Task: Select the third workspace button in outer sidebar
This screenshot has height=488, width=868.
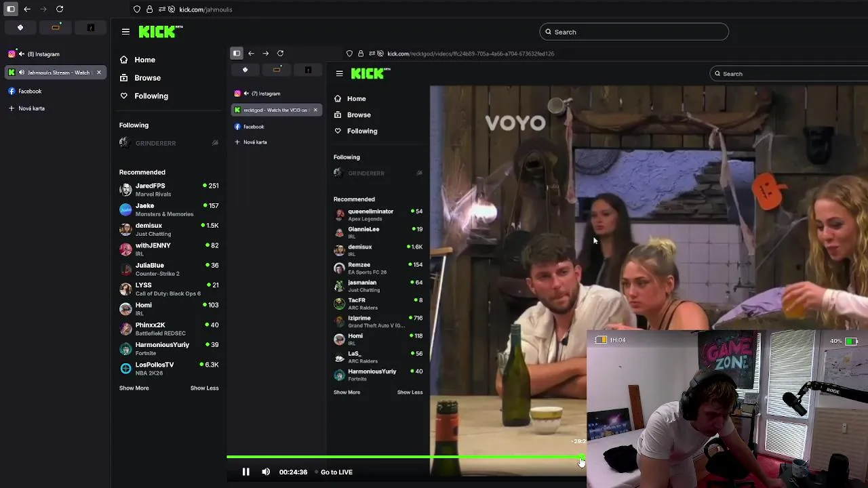Action: coord(91,28)
